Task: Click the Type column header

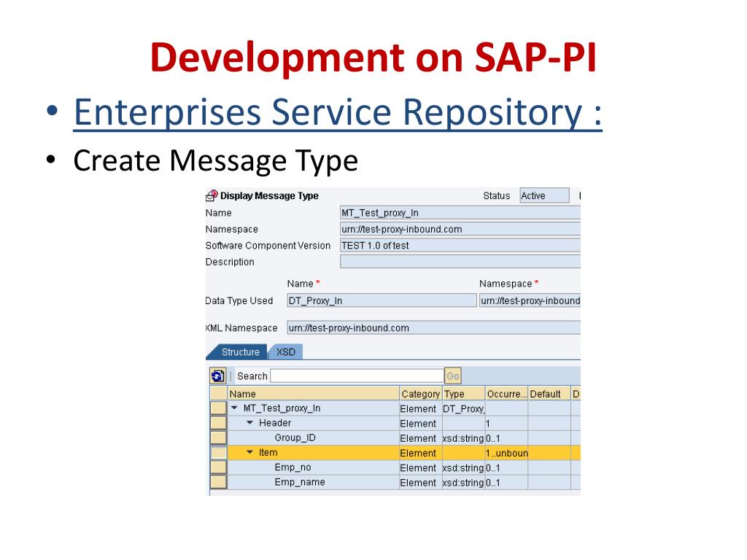Action: pos(463,394)
